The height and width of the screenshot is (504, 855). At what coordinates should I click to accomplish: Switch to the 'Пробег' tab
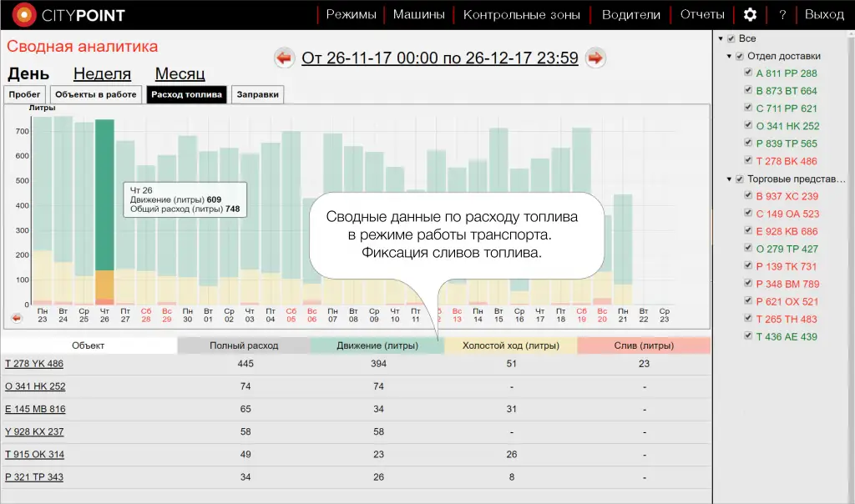25,94
